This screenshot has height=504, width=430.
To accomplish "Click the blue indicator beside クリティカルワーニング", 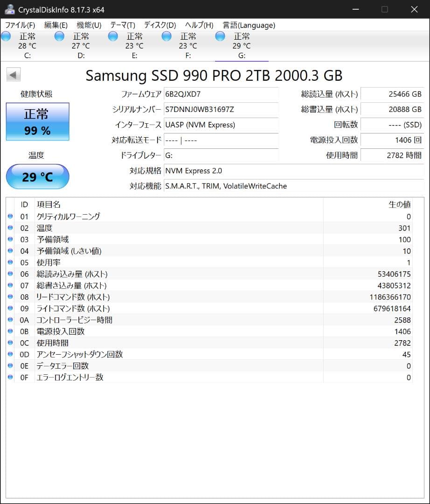I will (10, 216).
